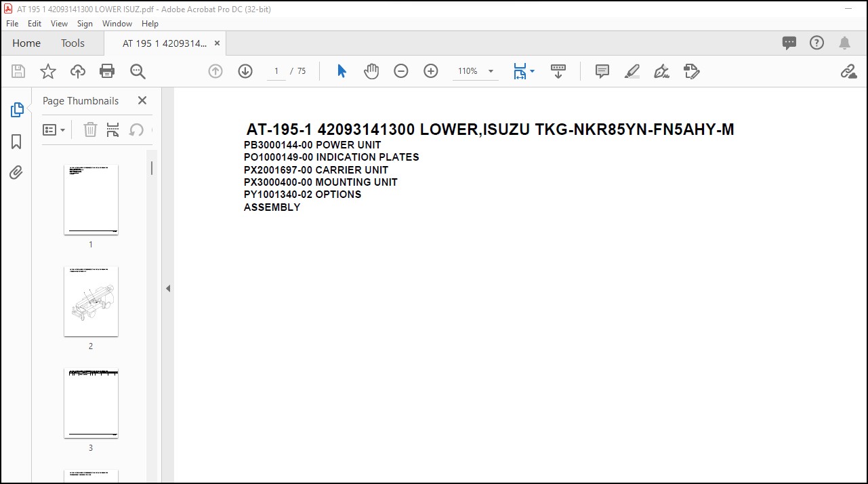The height and width of the screenshot is (484, 868).
Task: Collapse the navigation pane arrow
Action: tap(168, 288)
